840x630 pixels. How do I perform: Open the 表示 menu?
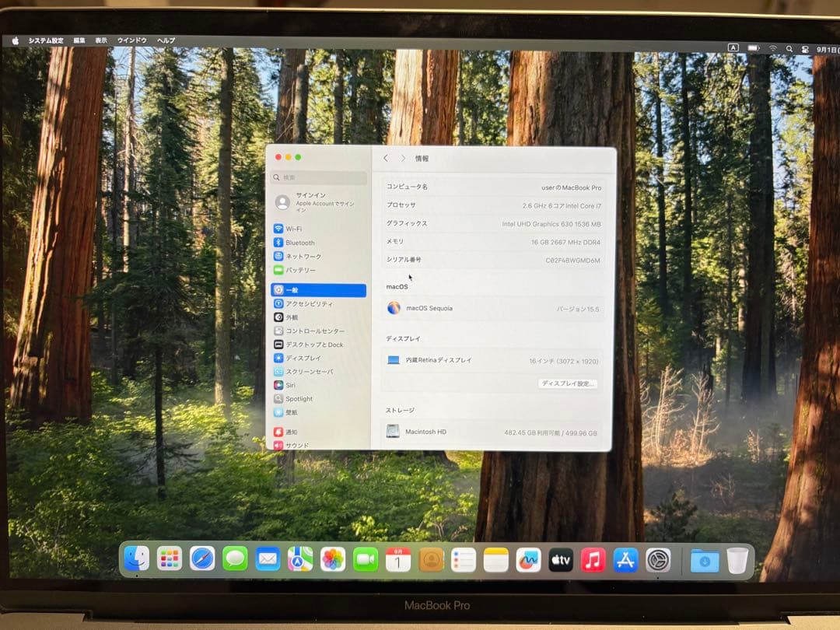101,40
